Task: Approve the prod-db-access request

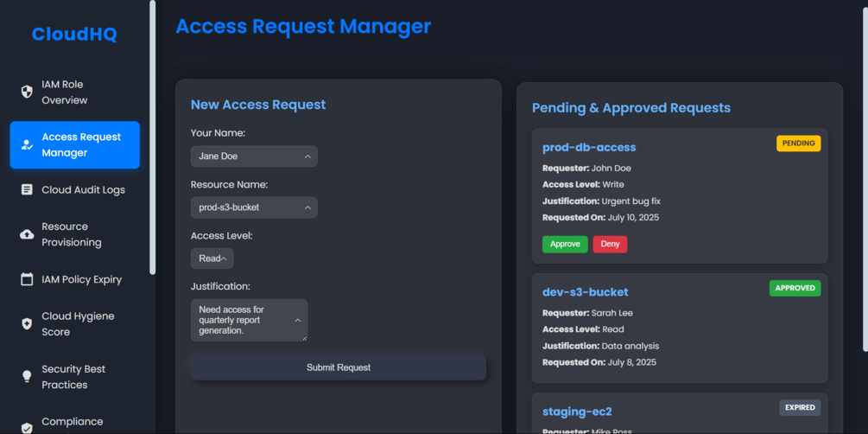Action: tap(565, 244)
